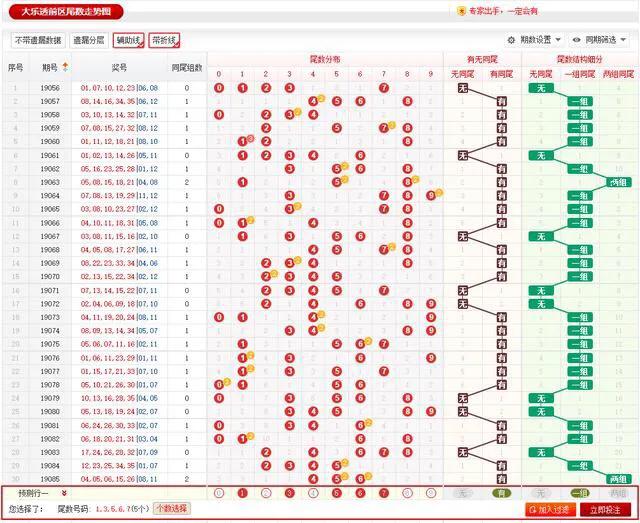Click period number 19085

pos(50,479)
